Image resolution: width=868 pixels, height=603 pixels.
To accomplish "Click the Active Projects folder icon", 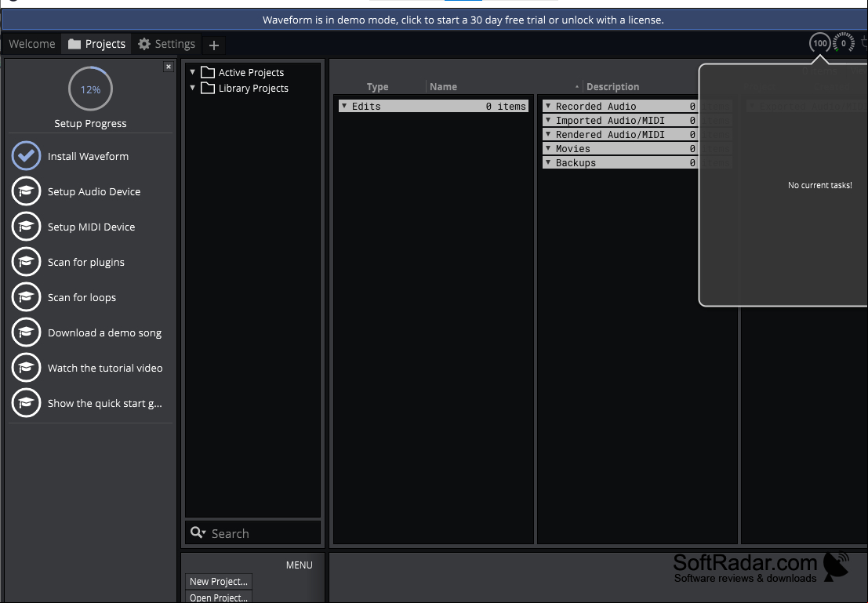I will click(x=208, y=72).
